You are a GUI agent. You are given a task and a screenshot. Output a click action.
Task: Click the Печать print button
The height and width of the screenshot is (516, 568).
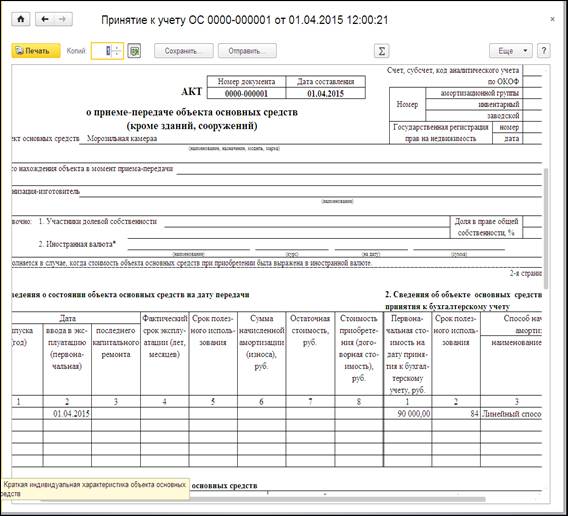pyautogui.click(x=36, y=51)
